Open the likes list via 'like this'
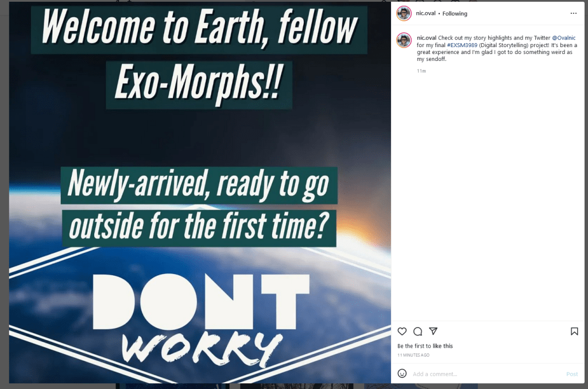Screen dimensions: 588x389 tap(443, 346)
